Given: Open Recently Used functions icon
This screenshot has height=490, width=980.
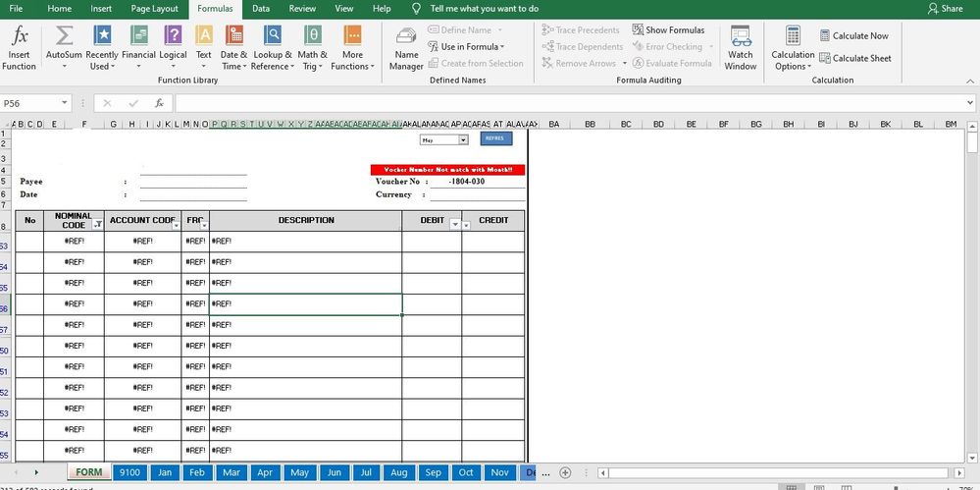Looking at the screenshot, I should (102, 36).
